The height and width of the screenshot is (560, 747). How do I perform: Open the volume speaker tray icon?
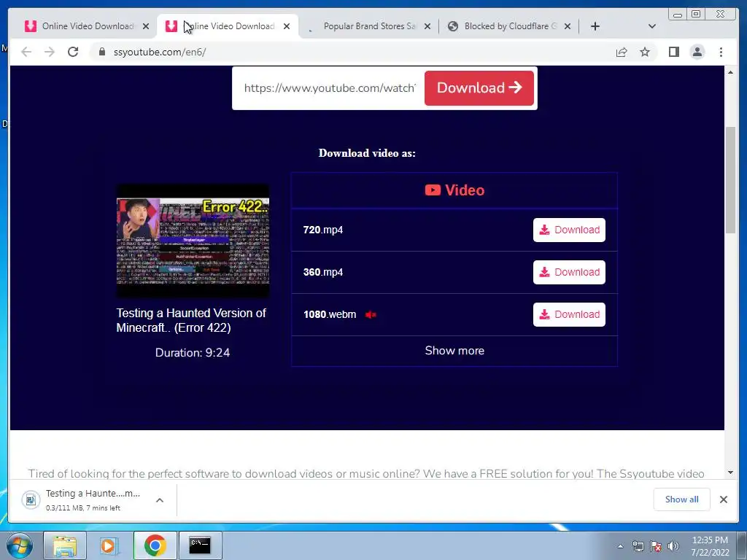(673, 546)
